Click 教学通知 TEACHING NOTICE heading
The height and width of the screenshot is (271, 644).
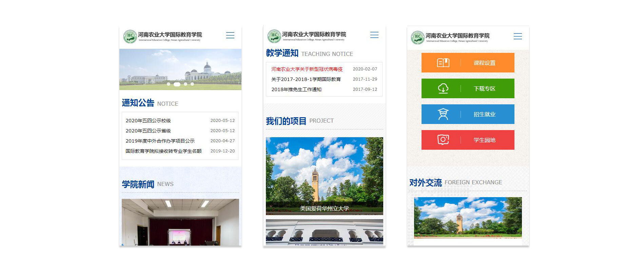tap(309, 53)
